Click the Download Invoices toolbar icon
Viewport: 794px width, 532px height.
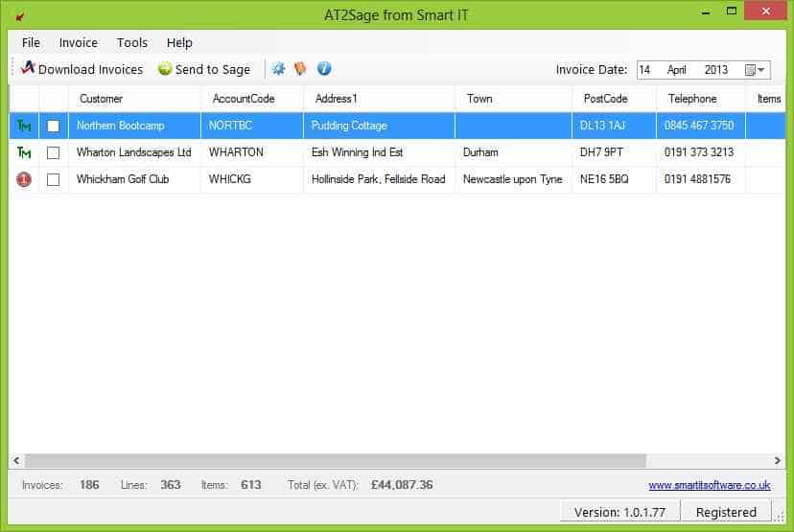coord(28,69)
